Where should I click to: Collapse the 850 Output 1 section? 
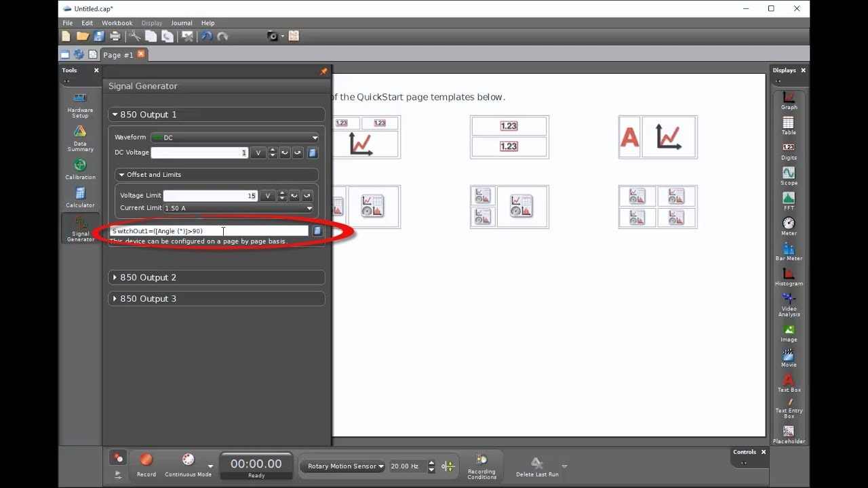[x=216, y=115]
